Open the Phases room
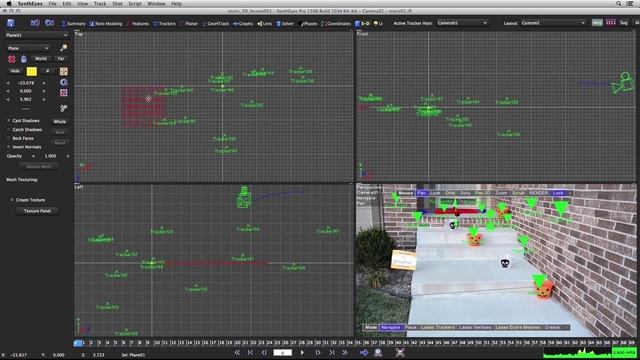The image size is (640, 360). pos(308,24)
